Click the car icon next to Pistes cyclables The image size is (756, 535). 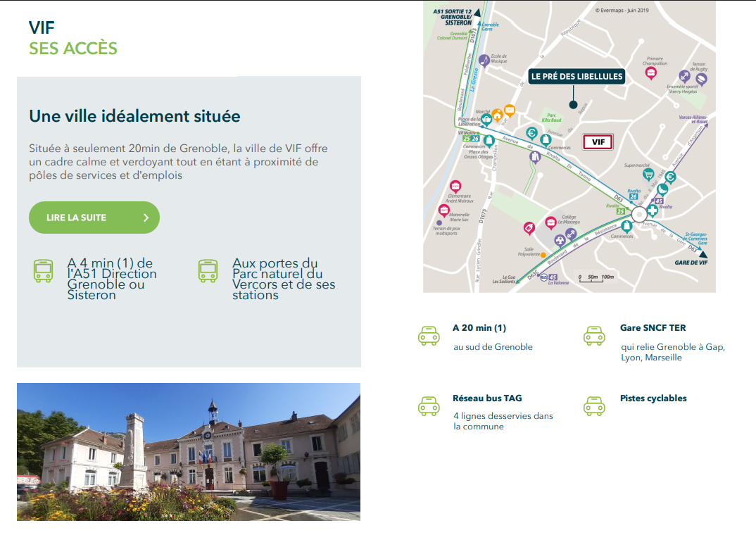coord(594,406)
